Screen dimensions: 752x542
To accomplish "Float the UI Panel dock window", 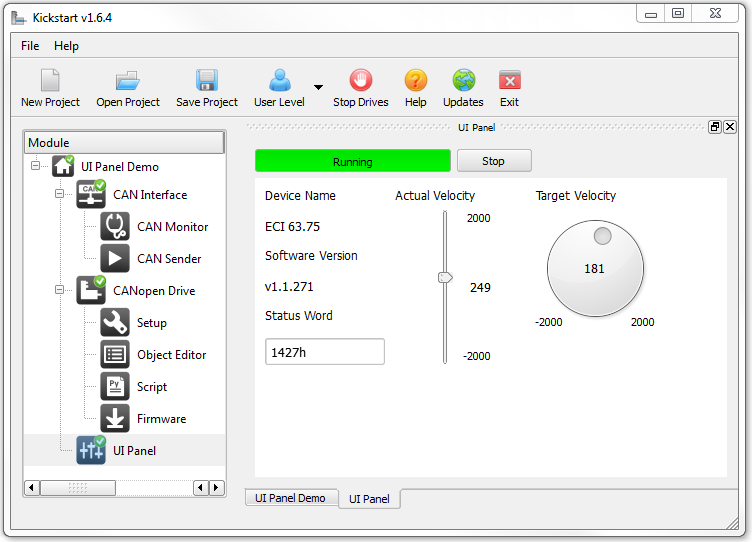I will 715,127.
